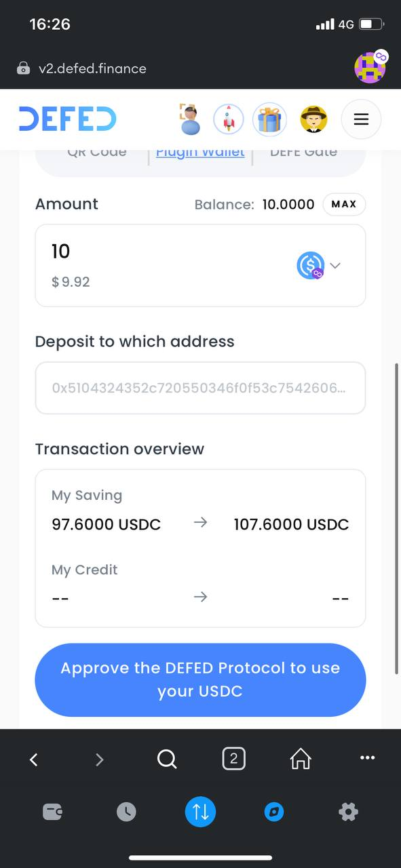This screenshot has height=868, width=401.
Task: Select the DEFE Gate tab
Action: 303,152
